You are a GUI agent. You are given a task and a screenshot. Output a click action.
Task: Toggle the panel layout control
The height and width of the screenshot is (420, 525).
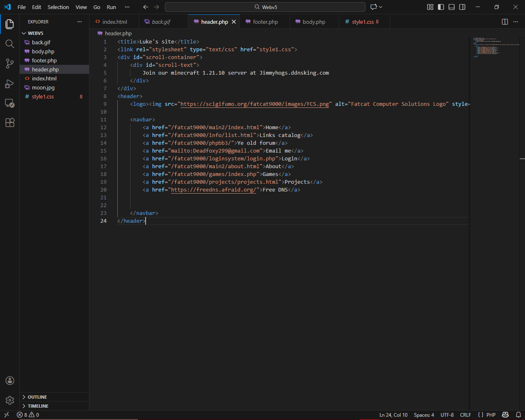pyautogui.click(x=451, y=7)
